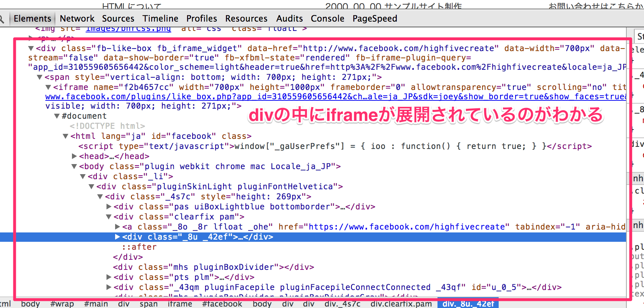Expand the head node arrow

point(74,156)
